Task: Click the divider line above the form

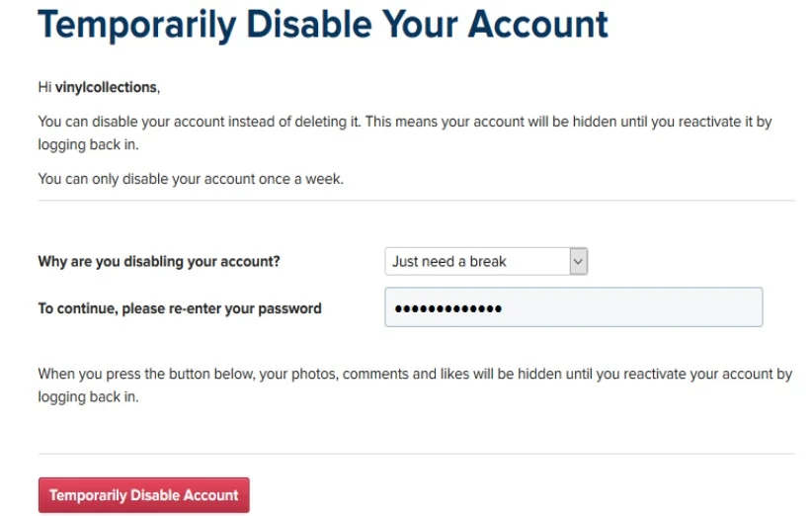Action: click(416, 201)
